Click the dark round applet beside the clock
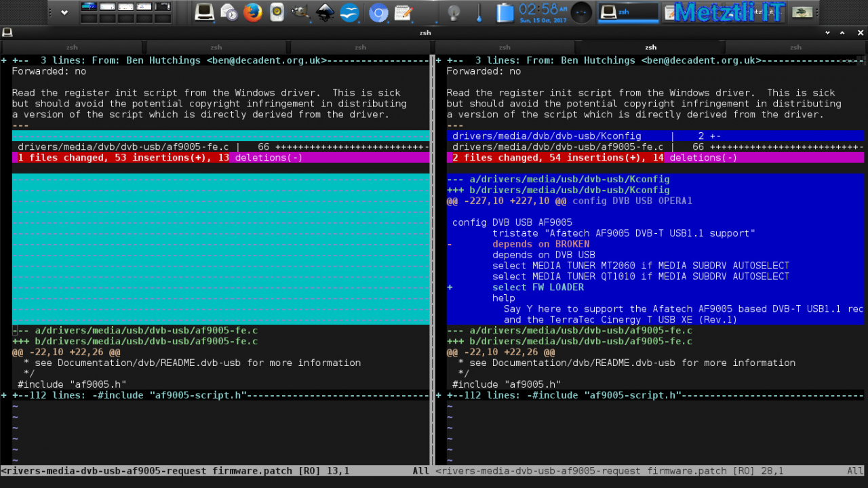This screenshot has width=868, height=488. (581, 12)
